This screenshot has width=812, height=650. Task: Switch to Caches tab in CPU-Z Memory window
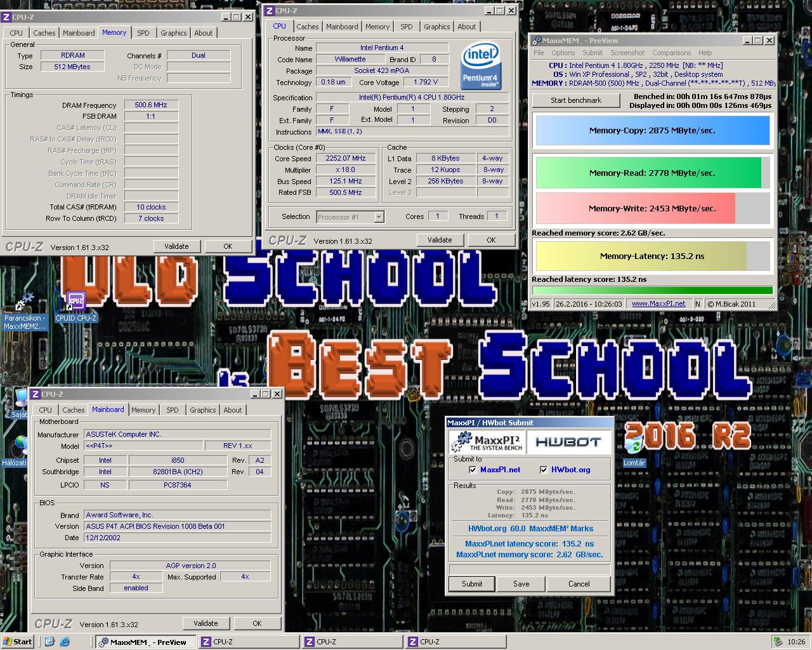click(x=44, y=33)
